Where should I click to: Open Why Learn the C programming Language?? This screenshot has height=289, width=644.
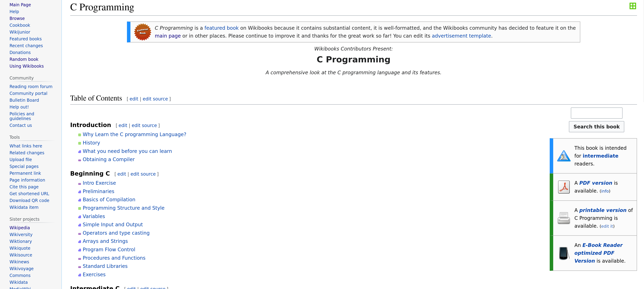134,134
